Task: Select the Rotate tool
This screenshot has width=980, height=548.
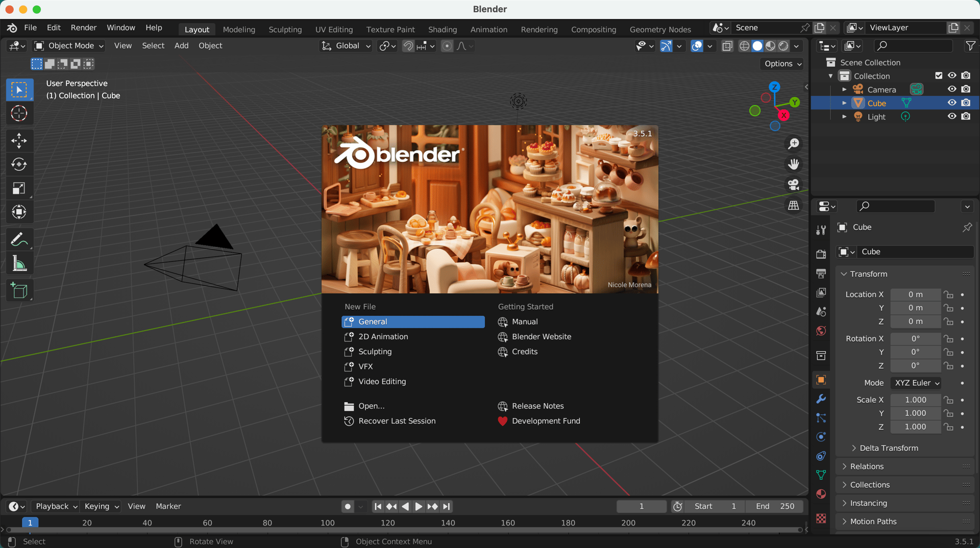Action: 19,164
